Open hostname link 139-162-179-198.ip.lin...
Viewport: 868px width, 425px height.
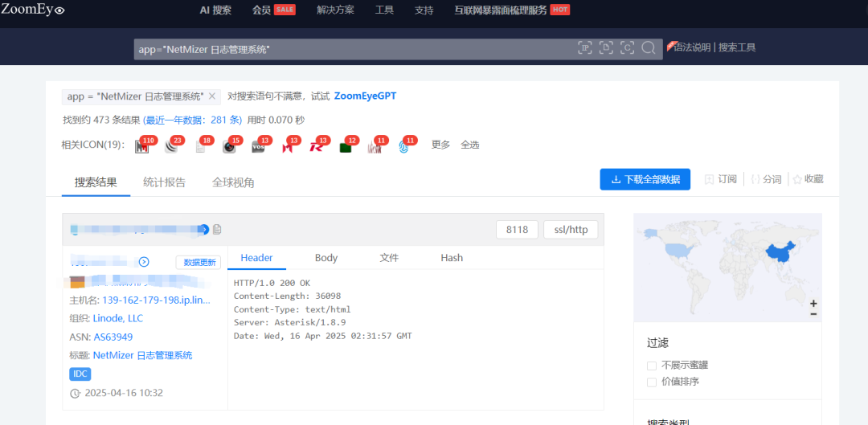[157, 300]
